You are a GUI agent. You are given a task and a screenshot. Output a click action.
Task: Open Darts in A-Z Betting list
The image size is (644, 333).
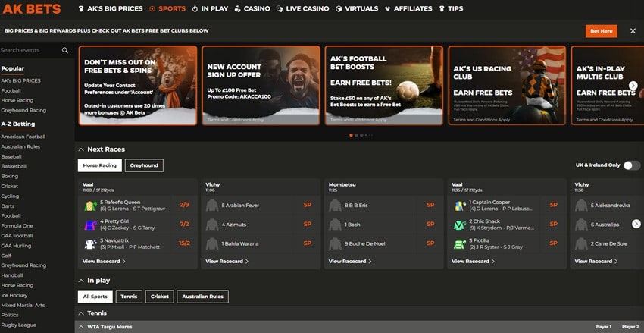8,206
